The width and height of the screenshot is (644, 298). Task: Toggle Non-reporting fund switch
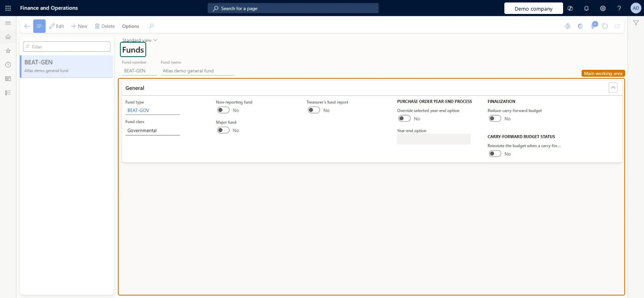(223, 110)
